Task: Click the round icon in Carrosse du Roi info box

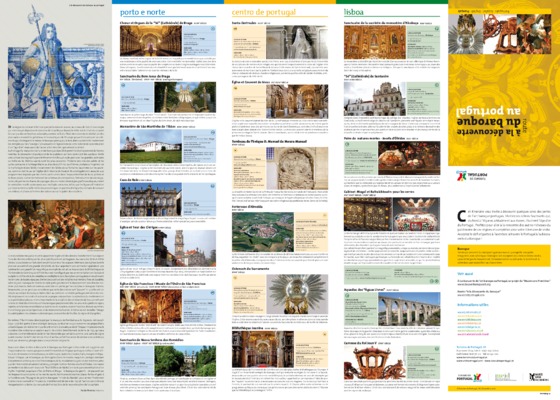Action: pos(437,349)
